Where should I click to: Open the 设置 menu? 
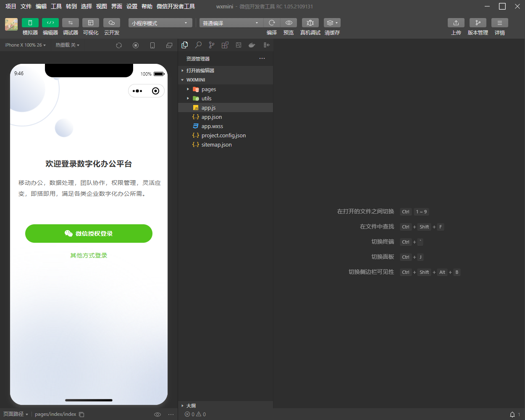[x=132, y=6]
